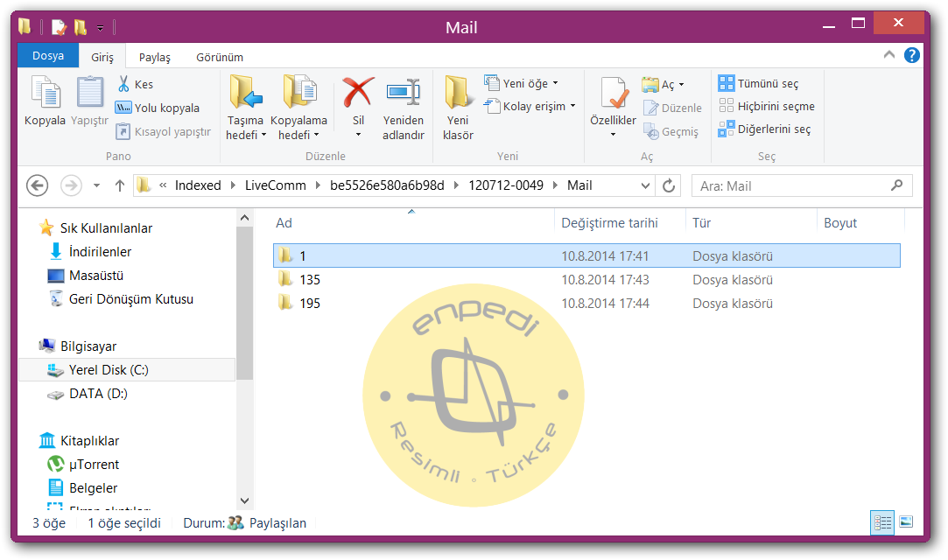Screen dimensions: 948x560
Task: Click the title bar properties quick icon
Action: point(59,26)
